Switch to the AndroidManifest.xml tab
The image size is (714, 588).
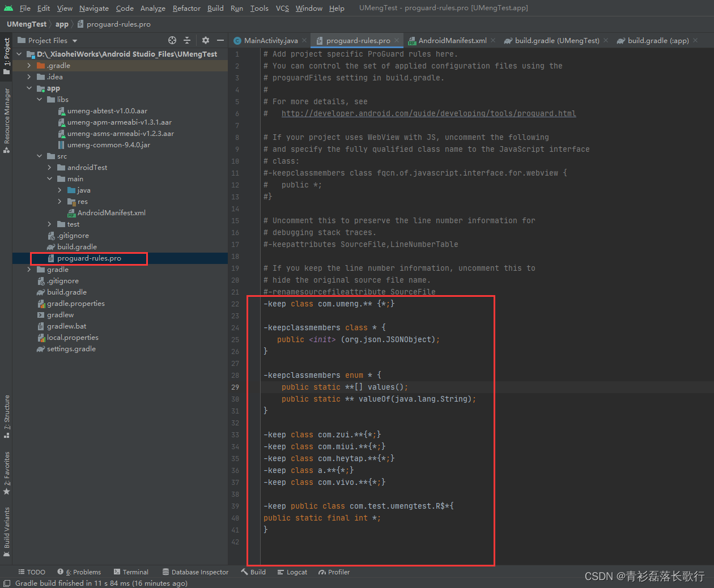coord(452,40)
